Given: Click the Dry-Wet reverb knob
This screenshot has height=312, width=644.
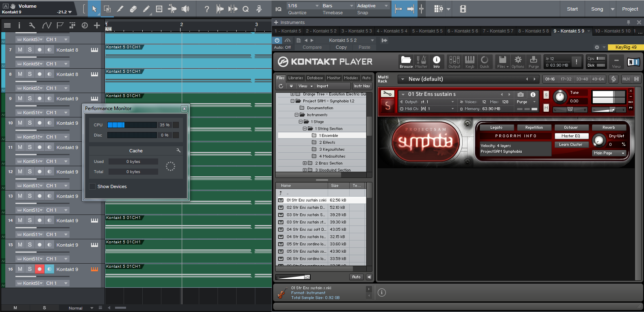Looking at the screenshot, I should (x=599, y=141).
